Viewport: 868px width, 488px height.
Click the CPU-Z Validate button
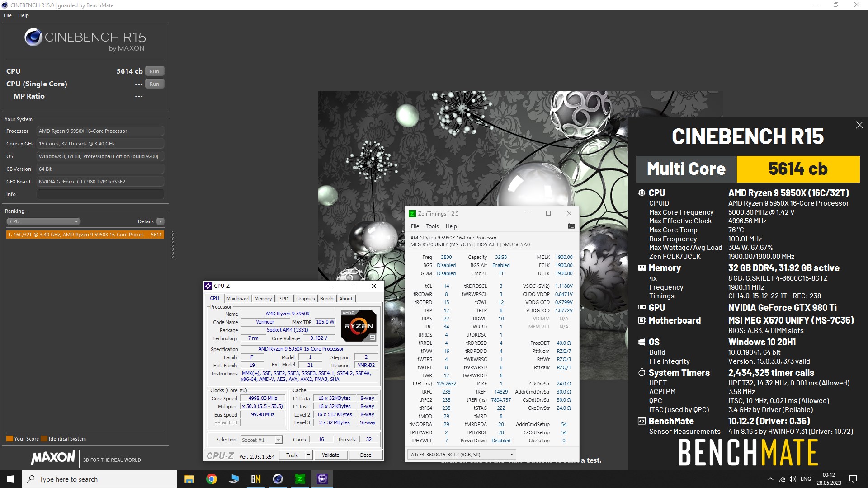(x=330, y=455)
